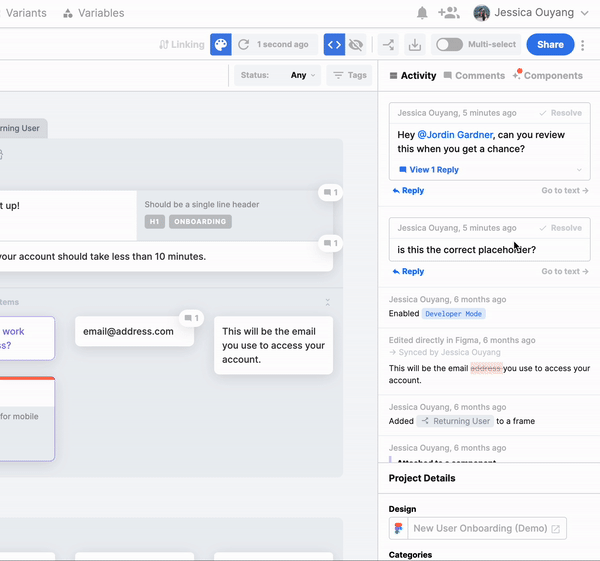Click the Tags filter button

349,75
